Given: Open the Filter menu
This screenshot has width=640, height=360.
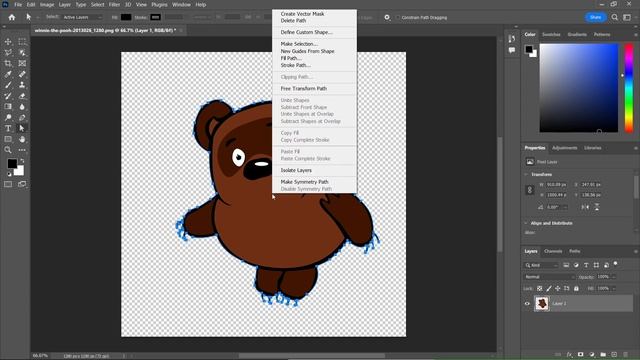Looking at the screenshot, I should click(114, 4).
